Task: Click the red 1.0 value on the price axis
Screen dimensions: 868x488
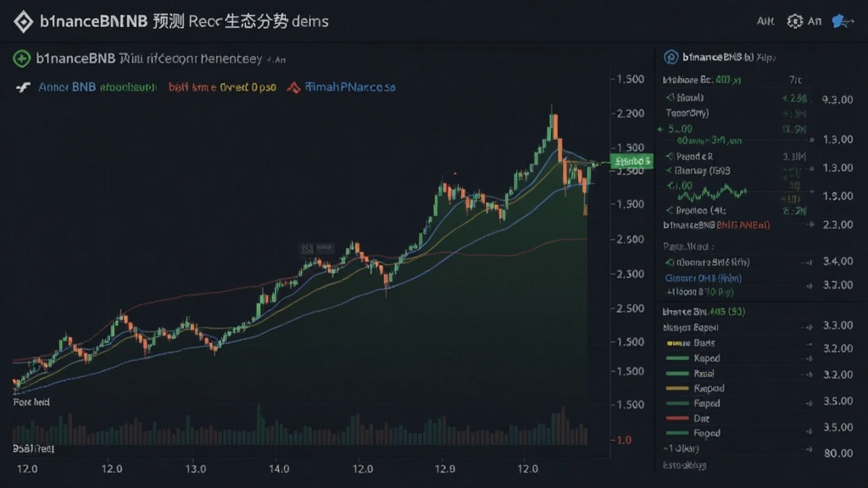Action: (x=624, y=441)
